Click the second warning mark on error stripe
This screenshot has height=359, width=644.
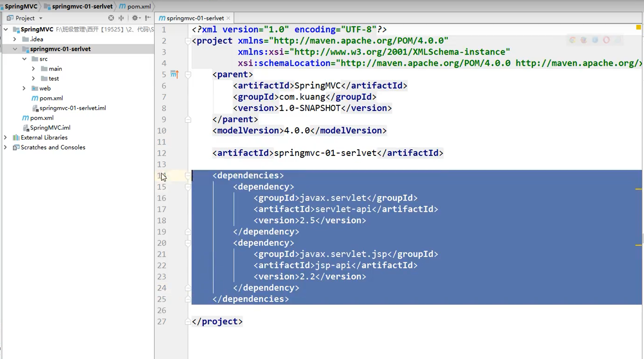tap(638, 245)
